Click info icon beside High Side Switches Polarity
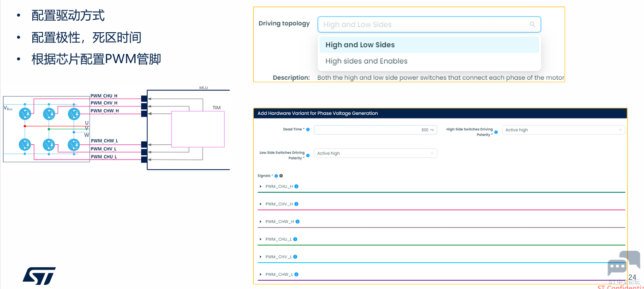 (496, 132)
